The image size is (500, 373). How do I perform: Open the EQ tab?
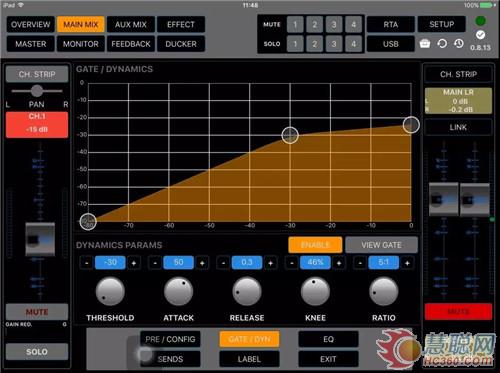pyautogui.click(x=328, y=339)
